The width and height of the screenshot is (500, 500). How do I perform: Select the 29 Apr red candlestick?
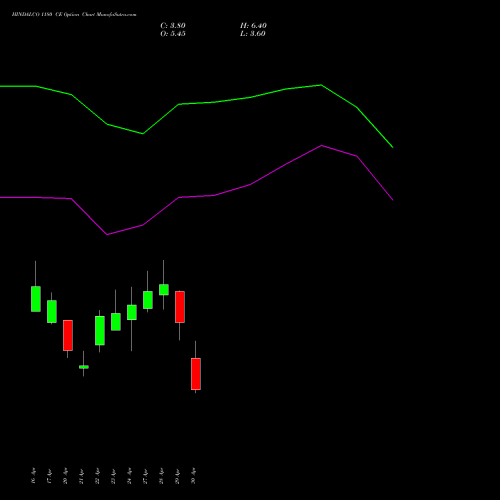coord(180,307)
